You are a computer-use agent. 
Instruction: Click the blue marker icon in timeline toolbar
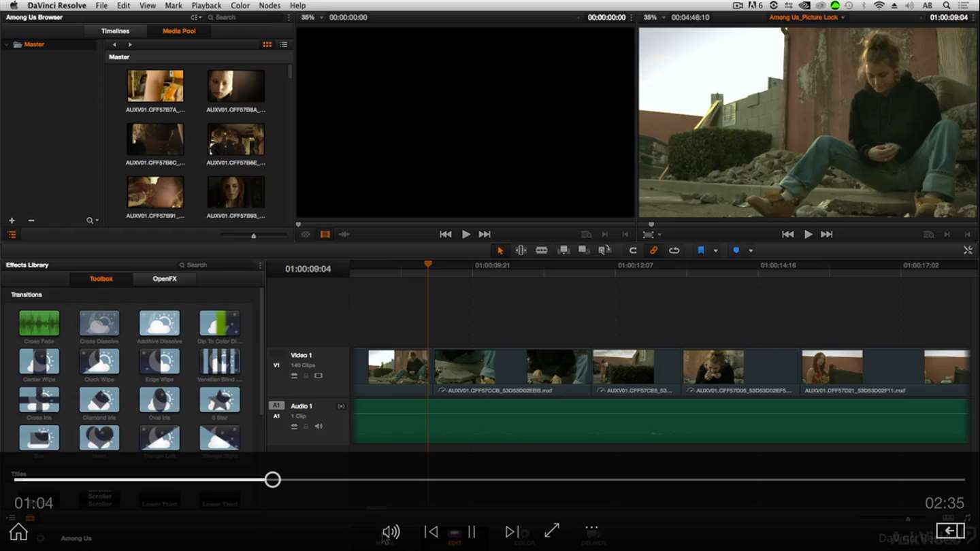(x=736, y=250)
